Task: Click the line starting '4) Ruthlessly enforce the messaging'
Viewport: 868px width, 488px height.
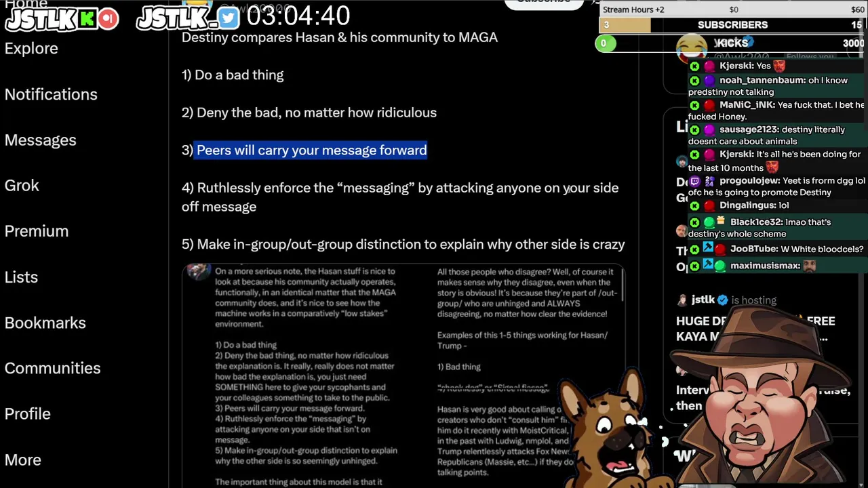Action: 400,197
